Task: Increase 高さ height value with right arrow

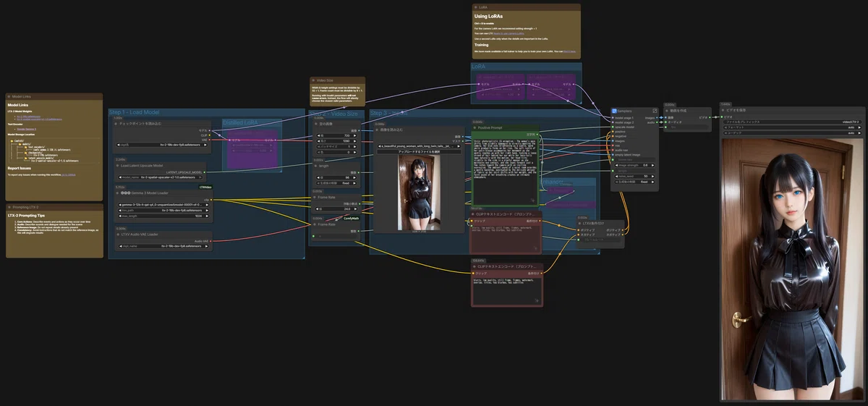Action: (356, 141)
